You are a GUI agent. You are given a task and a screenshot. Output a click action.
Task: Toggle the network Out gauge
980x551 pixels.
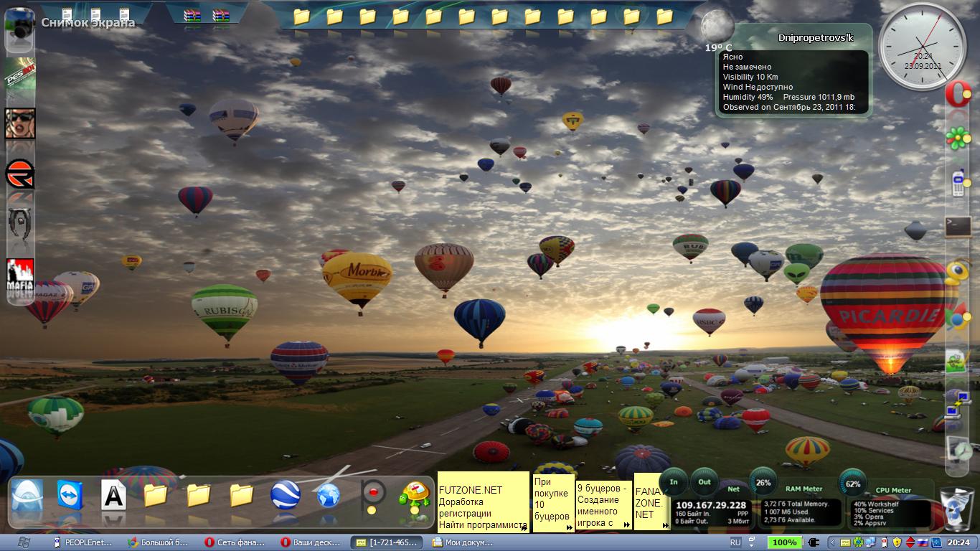[x=705, y=482]
